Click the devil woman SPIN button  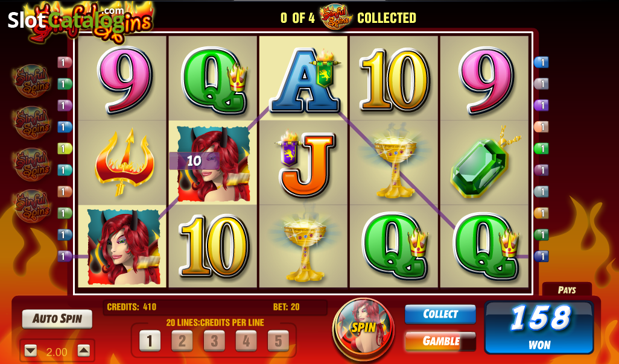coord(363,327)
